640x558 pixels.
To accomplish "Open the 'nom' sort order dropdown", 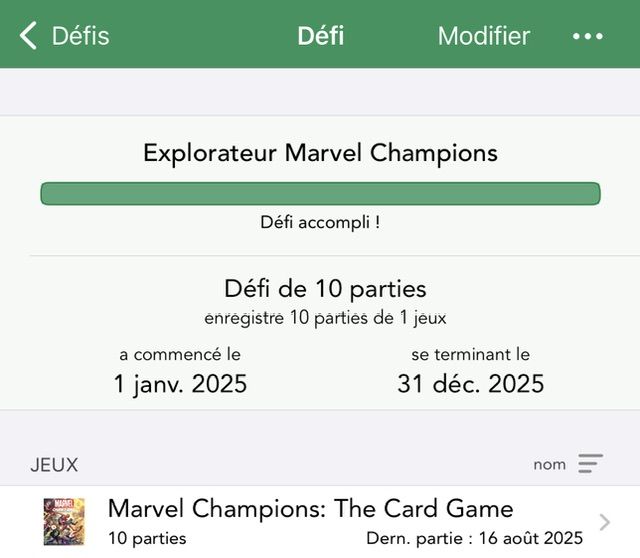I will [x=550, y=464].
